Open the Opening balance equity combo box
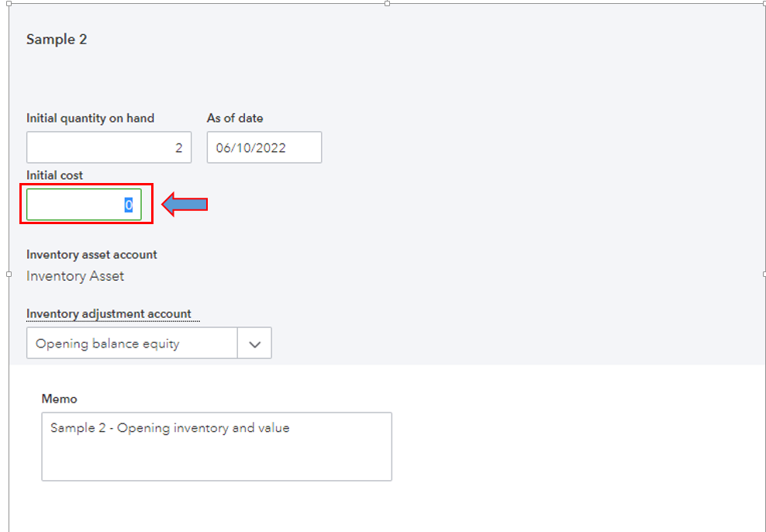 [132, 344]
